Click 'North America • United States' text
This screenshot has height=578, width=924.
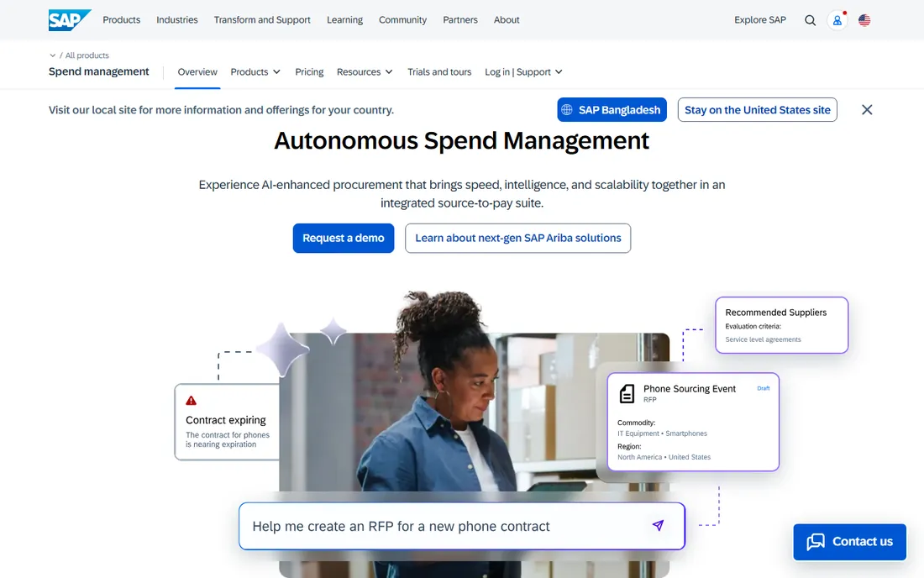pos(664,457)
